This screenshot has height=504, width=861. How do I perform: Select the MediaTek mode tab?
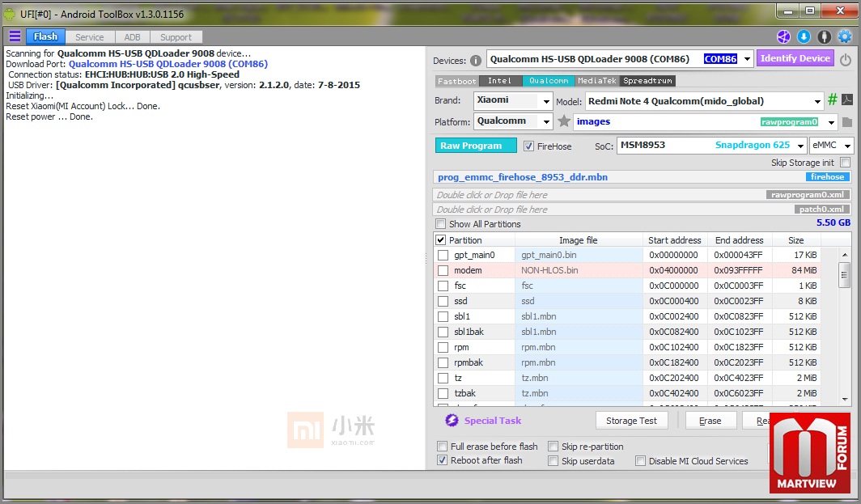coord(597,81)
